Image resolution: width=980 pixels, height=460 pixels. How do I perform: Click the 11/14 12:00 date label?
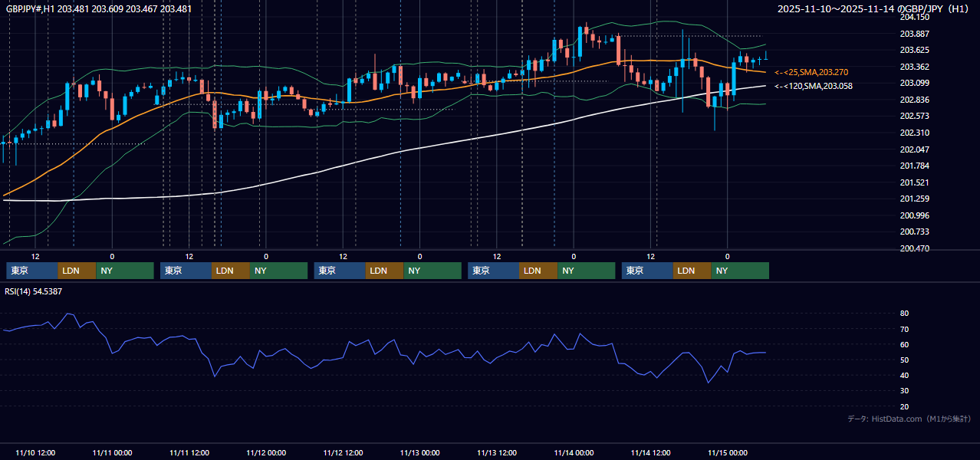tap(651, 452)
